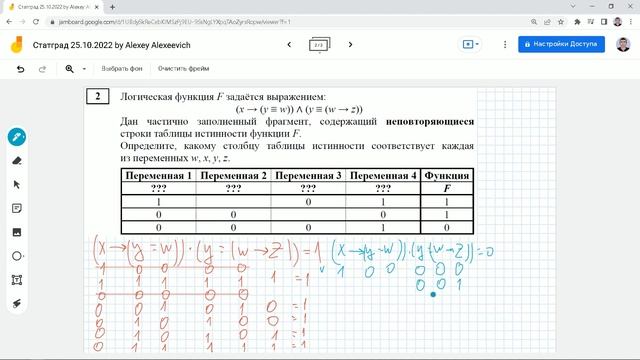Redo the undone action
Screen dimensions: 640x360
(42, 69)
